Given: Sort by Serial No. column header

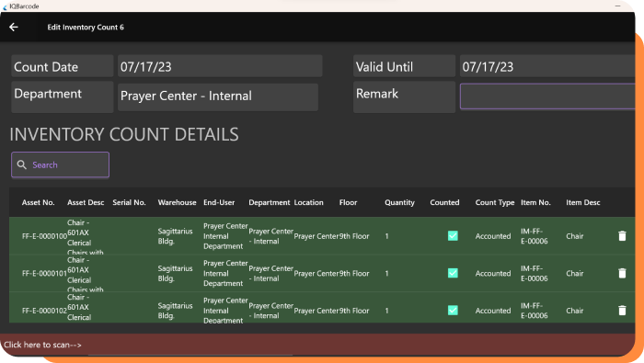Looking at the screenshot, I should pyautogui.click(x=129, y=202).
